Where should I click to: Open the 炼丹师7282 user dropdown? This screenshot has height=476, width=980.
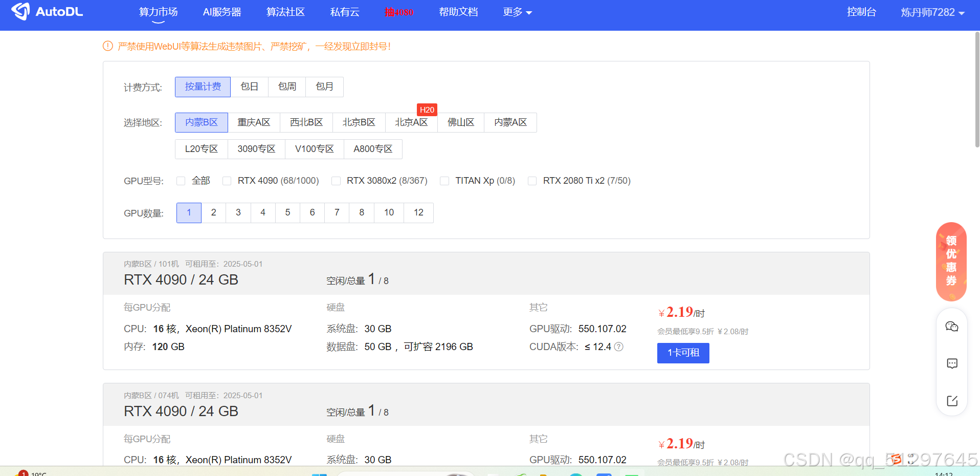(x=933, y=12)
